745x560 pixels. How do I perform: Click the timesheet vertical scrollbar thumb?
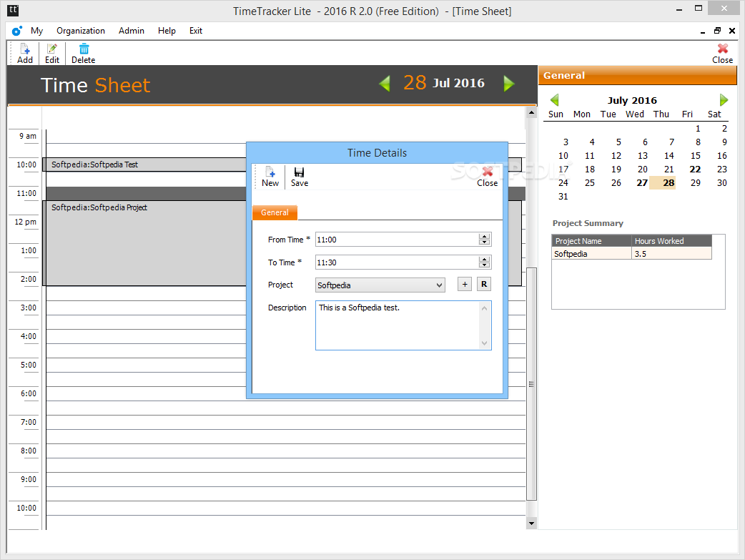(531, 383)
